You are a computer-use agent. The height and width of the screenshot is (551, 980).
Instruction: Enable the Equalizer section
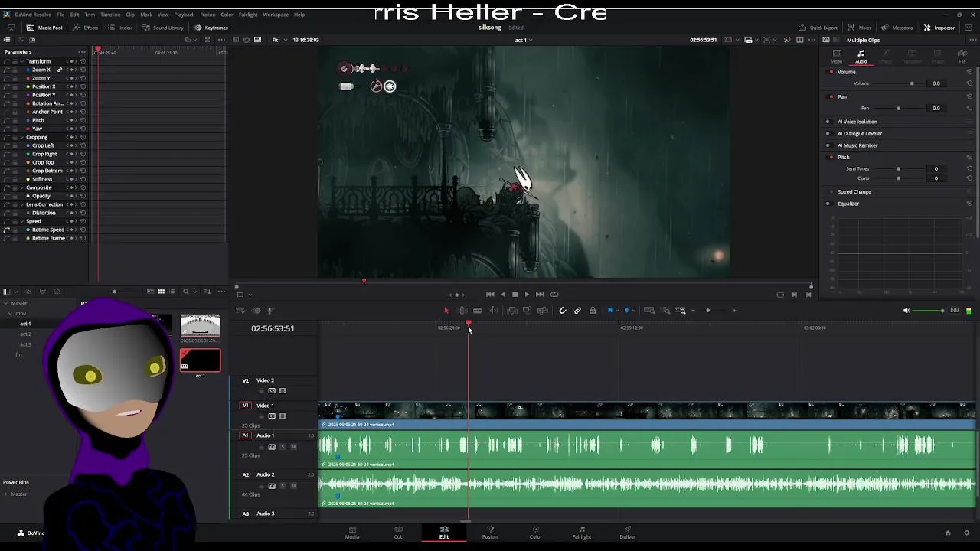(828, 204)
